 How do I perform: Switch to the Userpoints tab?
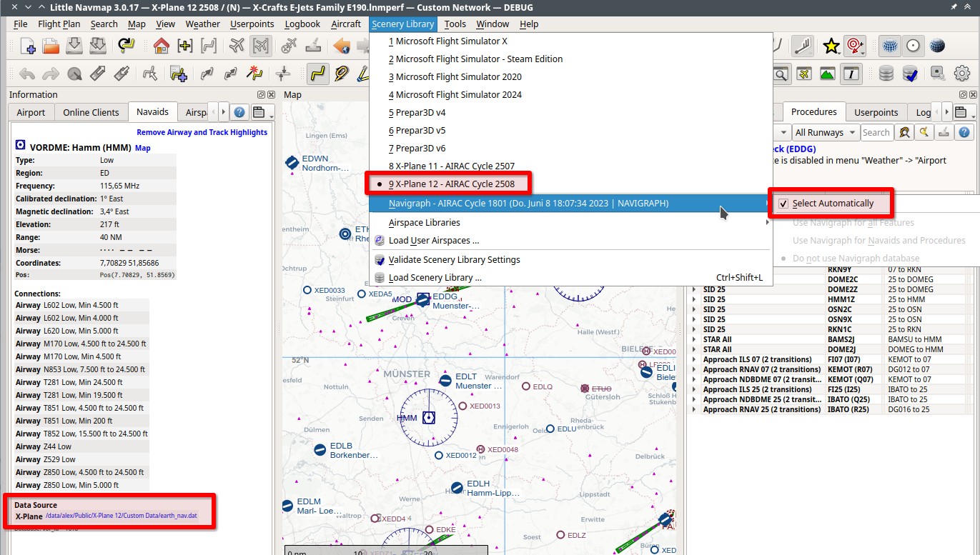click(x=876, y=112)
